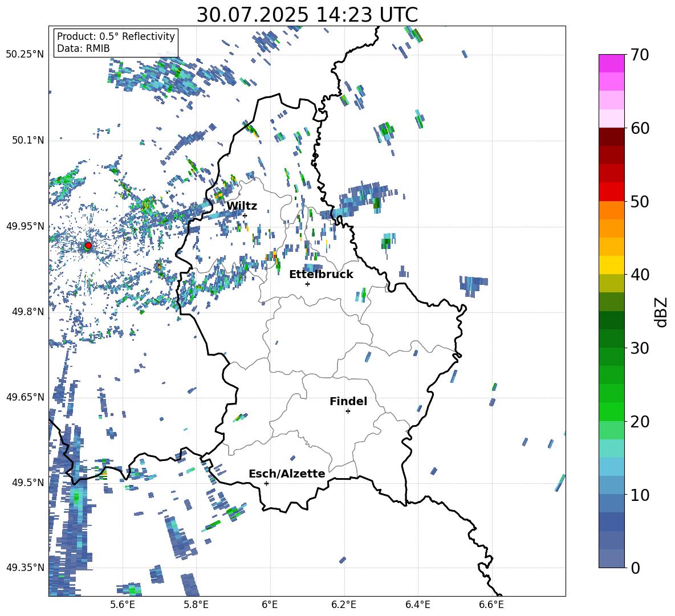Click the 49.65°N latitude label
The width and height of the screenshot is (675, 616).
click(25, 397)
